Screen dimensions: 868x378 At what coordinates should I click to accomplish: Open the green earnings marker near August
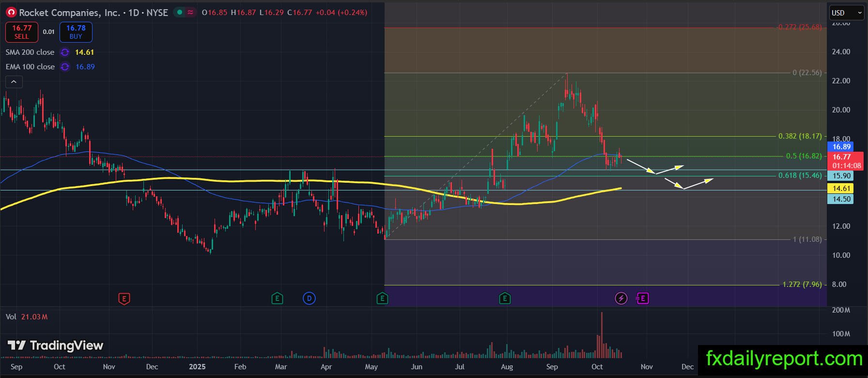click(505, 299)
